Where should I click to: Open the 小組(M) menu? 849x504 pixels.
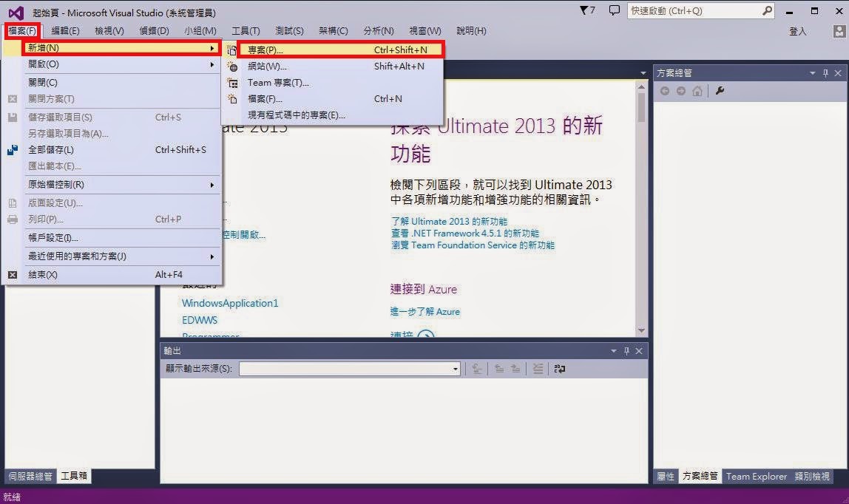(x=200, y=31)
